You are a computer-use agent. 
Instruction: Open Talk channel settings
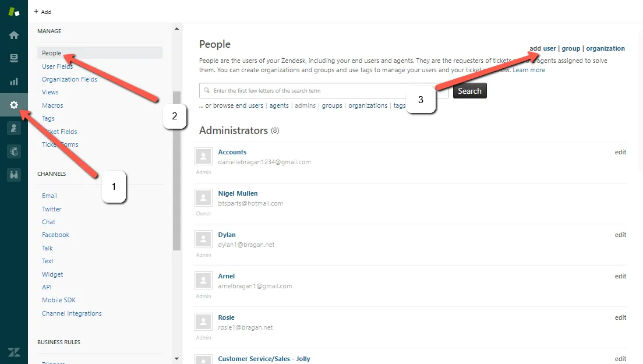47,248
